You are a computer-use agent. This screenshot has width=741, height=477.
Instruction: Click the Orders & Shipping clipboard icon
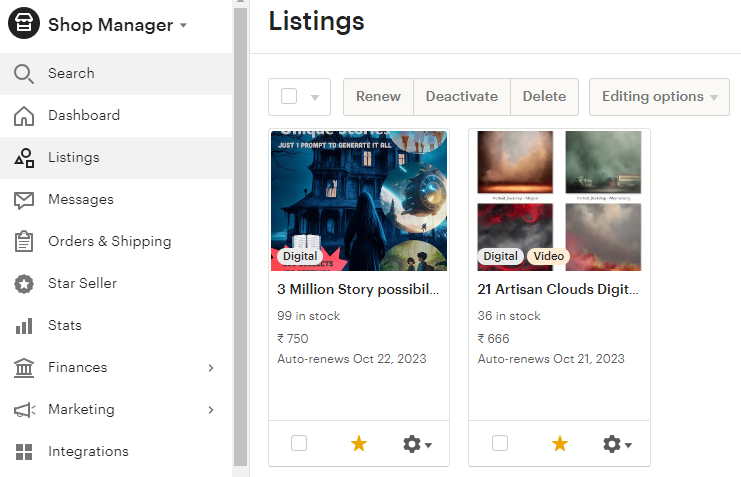[24, 242]
